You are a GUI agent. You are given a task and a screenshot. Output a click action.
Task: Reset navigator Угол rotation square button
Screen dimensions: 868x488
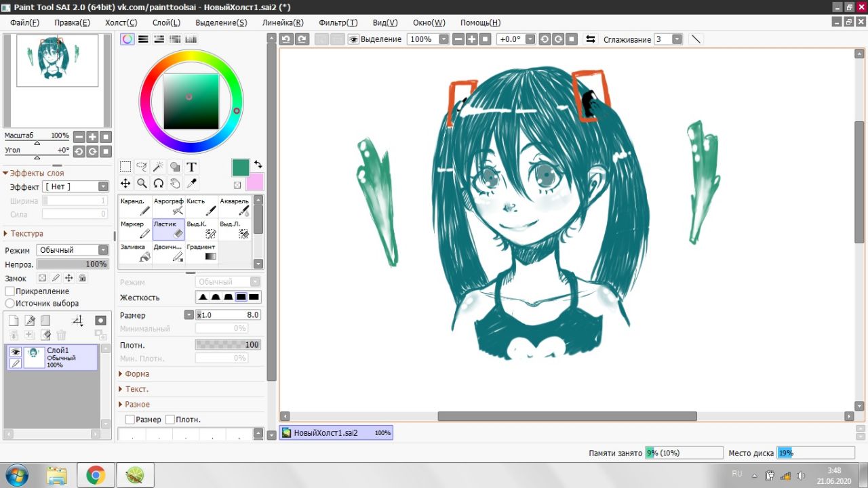[x=106, y=151]
